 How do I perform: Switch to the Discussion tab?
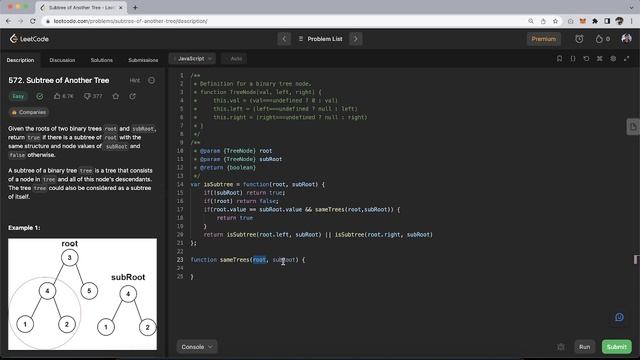point(62,60)
